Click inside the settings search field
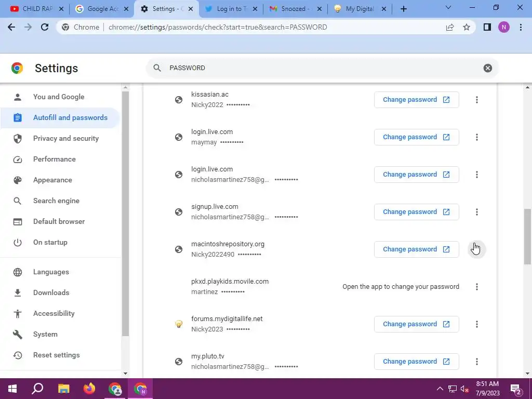The height and width of the screenshot is (399, 532). pyautogui.click(x=322, y=68)
